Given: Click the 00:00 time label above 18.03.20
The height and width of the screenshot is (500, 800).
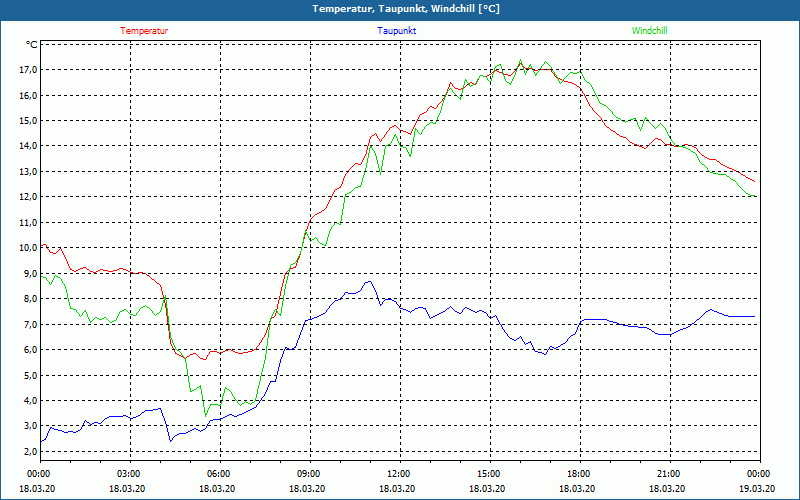Looking at the screenshot, I should pyautogui.click(x=40, y=474).
